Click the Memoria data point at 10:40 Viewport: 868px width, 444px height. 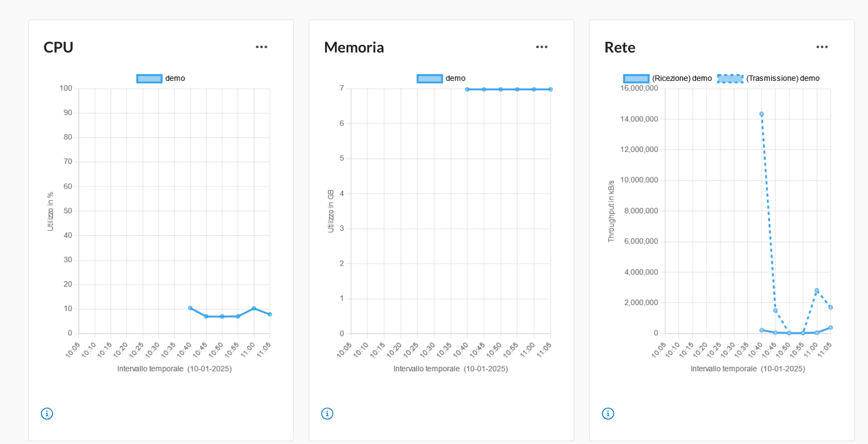(467, 89)
